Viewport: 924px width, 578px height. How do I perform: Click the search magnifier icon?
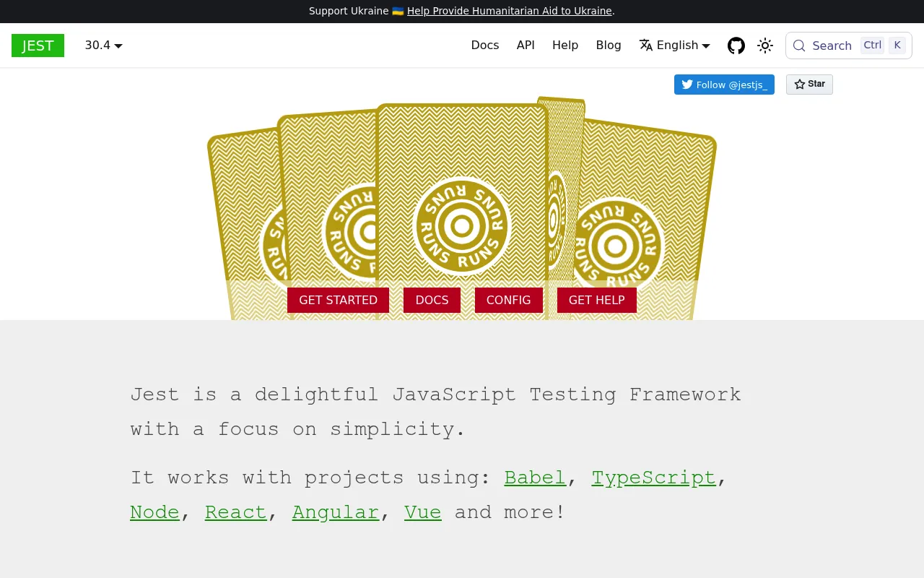(x=799, y=46)
